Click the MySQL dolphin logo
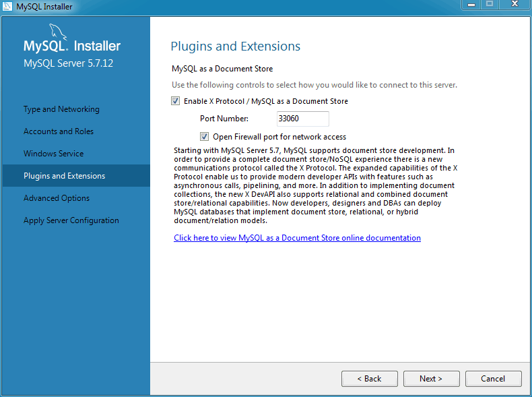Screen dimensions: 532x397 58,32
